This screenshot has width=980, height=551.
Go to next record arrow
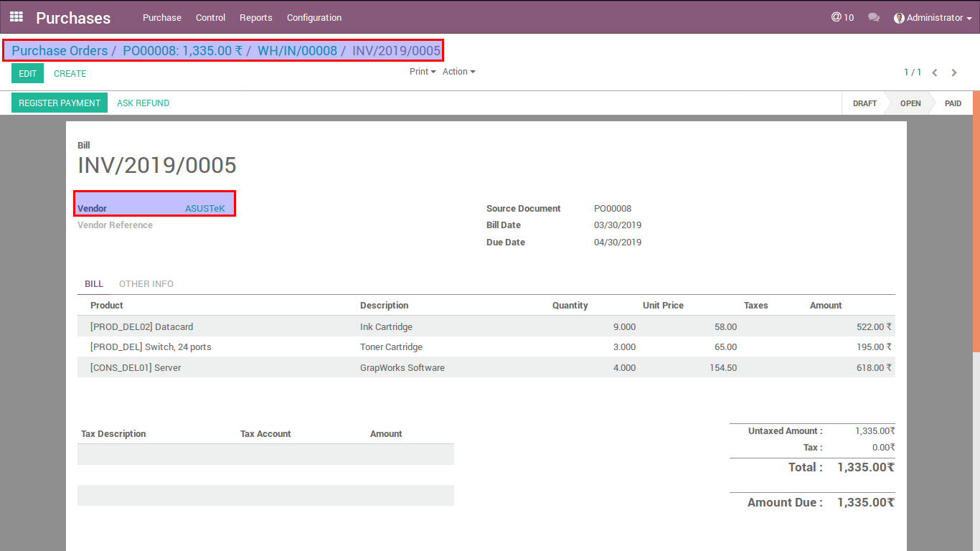(954, 72)
